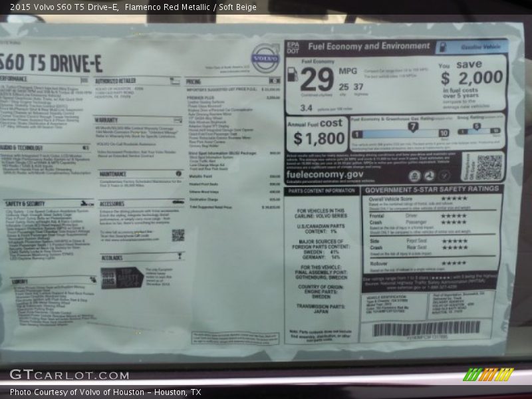Click the Premier Plus package line
This screenshot has height=399, width=532.
click(233, 98)
